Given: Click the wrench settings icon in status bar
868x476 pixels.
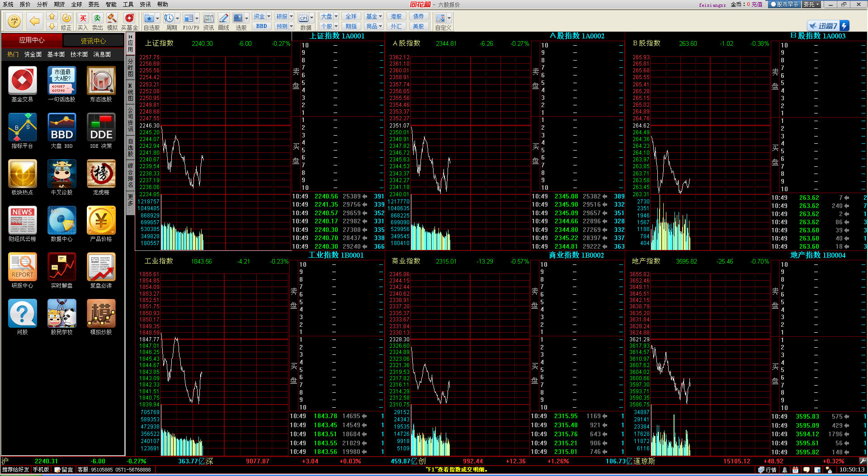Looking at the screenshot, I should tap(863, 461).
